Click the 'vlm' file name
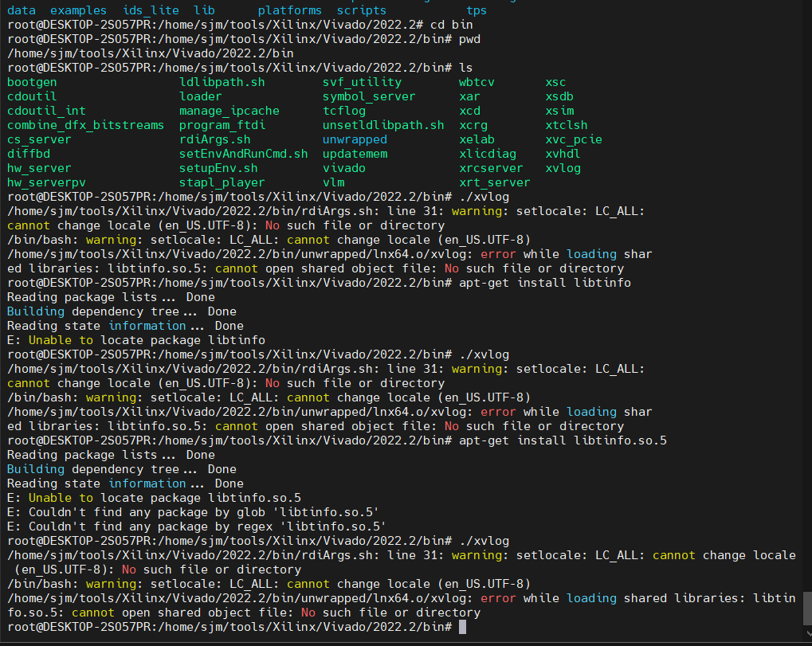Image resolution: width=812 pixels, height=646 pixels. (334, 182)
